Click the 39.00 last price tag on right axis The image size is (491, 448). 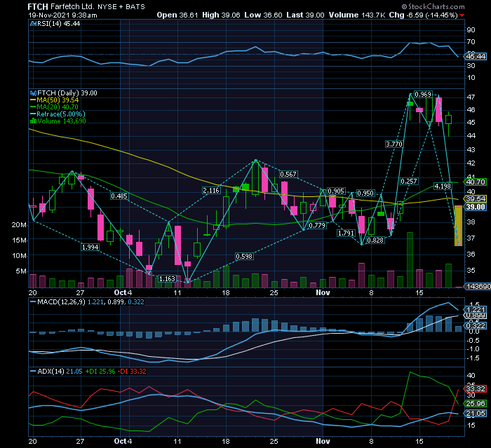(476, 208)
